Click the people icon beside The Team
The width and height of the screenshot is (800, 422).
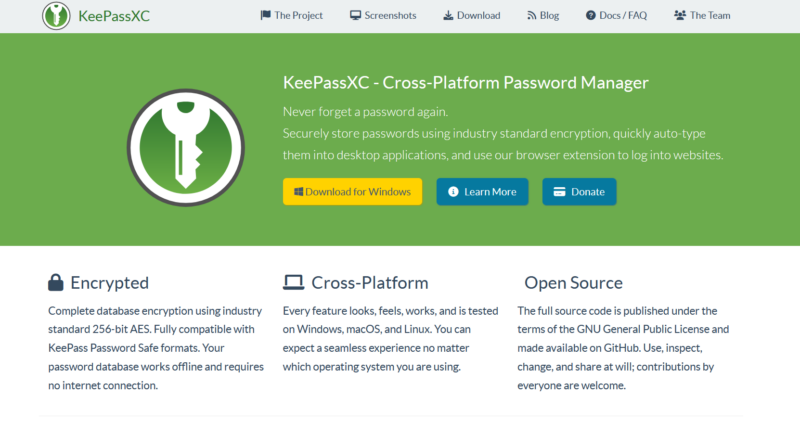(680, 15)
